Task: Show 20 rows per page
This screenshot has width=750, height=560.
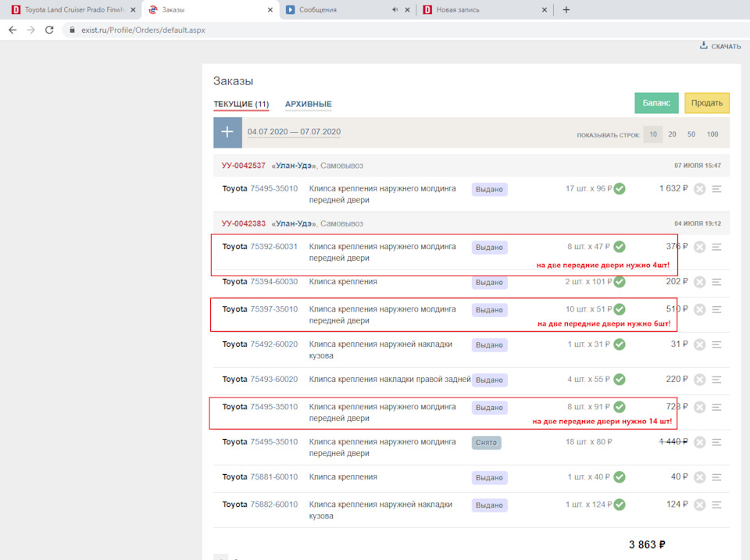Action: (x=672, y=134)
